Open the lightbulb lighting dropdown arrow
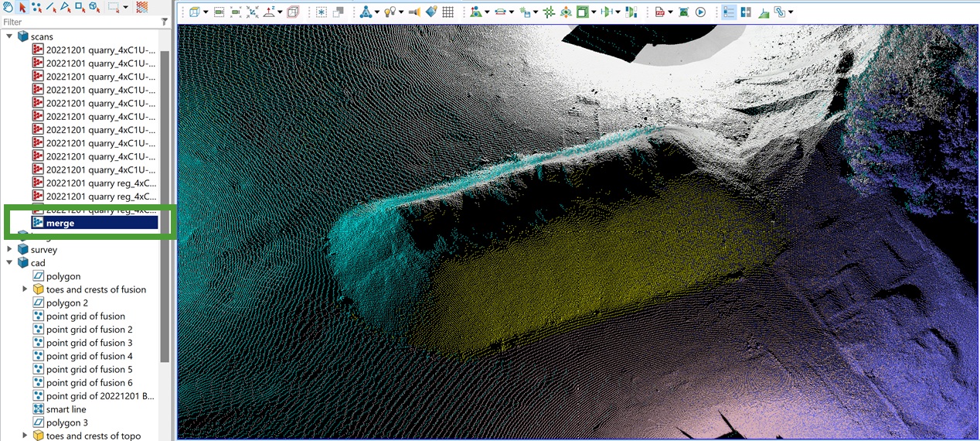The width and height of the screenshot is (980, 441). click(402, 12)
